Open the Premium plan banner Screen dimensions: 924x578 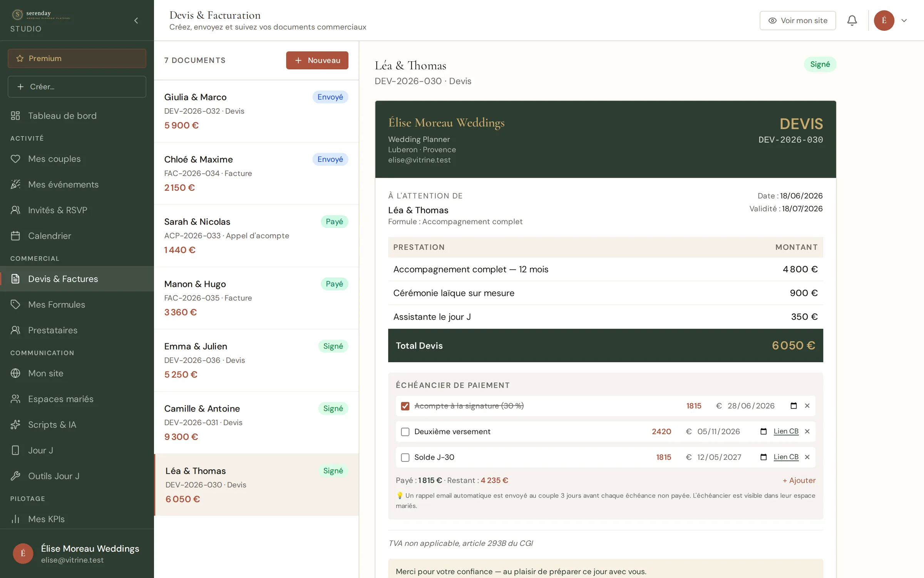[77, 58]
